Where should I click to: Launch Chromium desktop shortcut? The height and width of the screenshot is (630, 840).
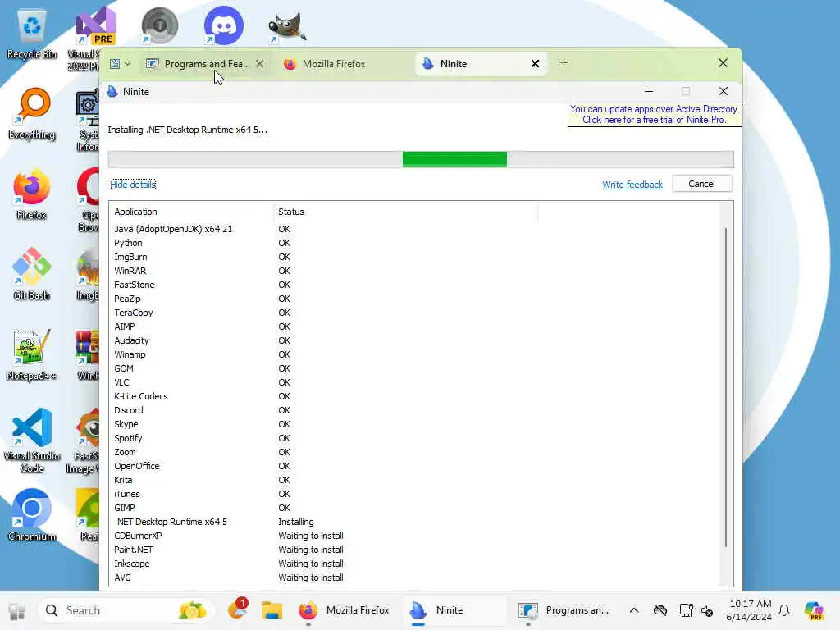(x=32, y=515)
